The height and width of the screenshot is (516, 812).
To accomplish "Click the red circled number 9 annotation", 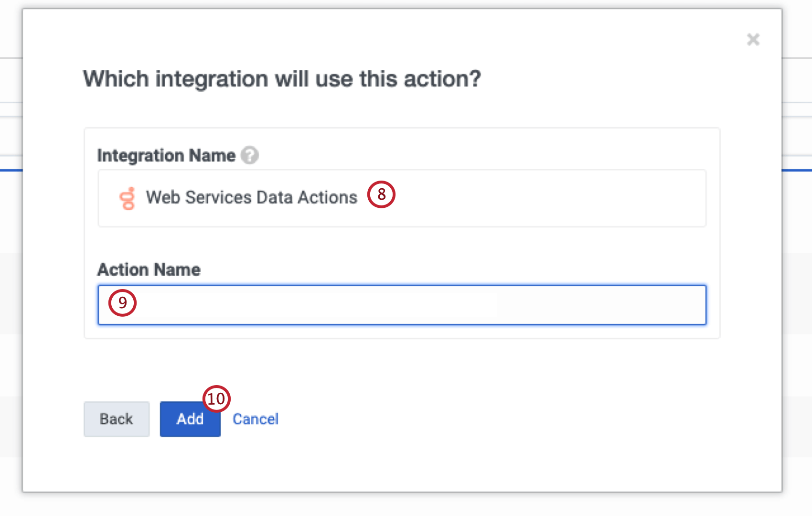I will point(123,303).
